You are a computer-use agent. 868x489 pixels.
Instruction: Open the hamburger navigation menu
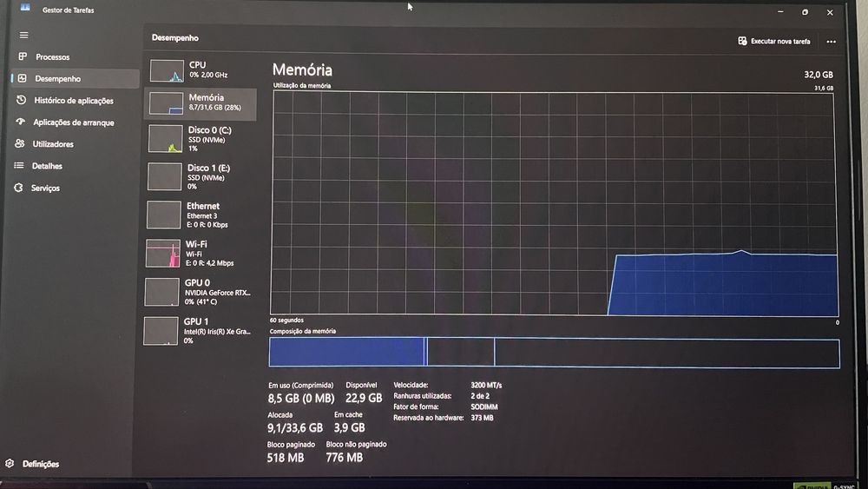tap(23, 35)
